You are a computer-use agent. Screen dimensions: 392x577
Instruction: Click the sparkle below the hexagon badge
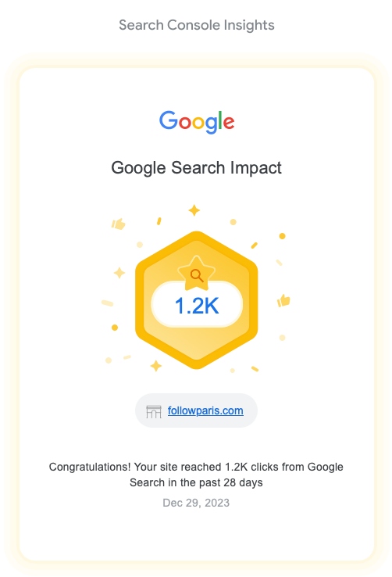[x=155, y=366]
